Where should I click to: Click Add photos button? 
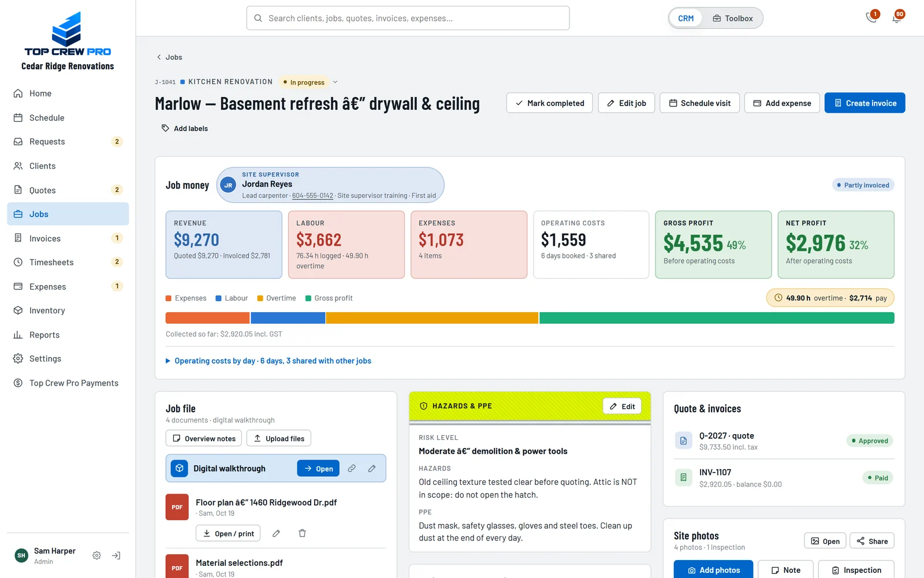click(x=713, y=570)
